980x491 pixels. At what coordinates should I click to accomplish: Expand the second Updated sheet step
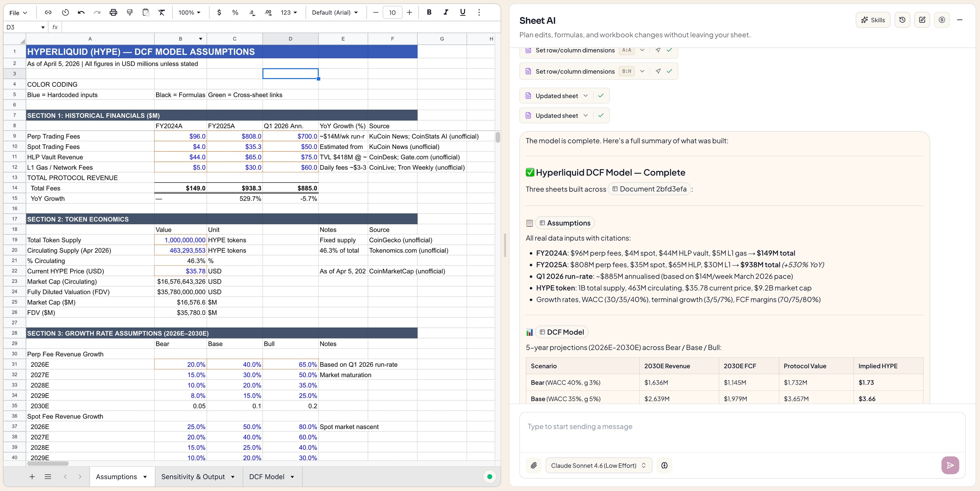click(x=585, y=115)
